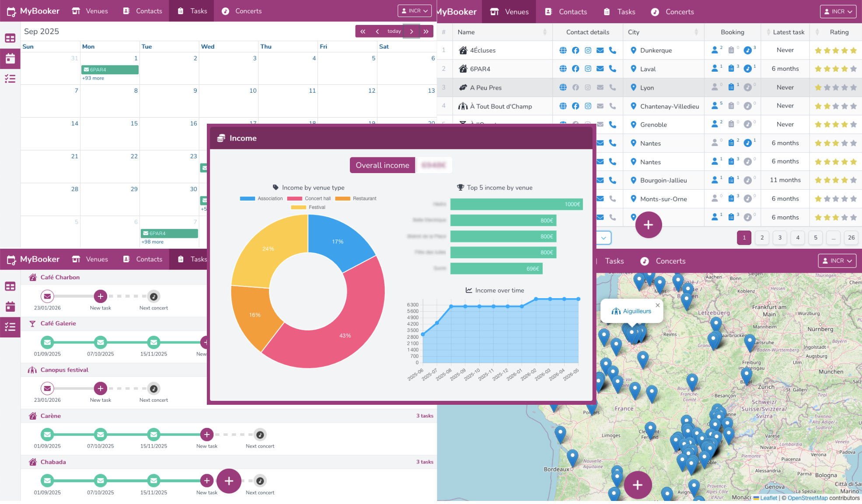Open +93 more link on September 1
This screenshot has width=862, height=504.
point(93,78)
